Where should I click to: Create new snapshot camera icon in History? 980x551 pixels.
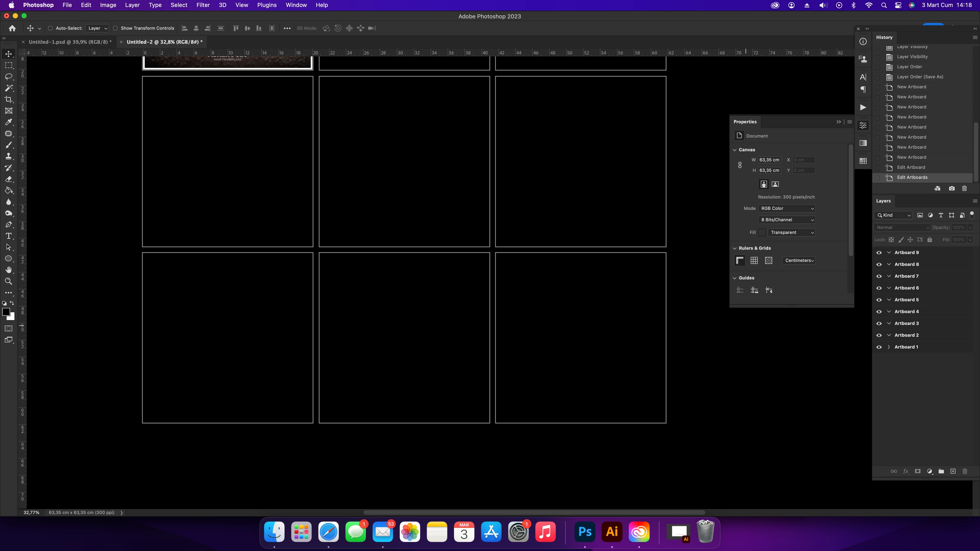[x=952, y=188]
